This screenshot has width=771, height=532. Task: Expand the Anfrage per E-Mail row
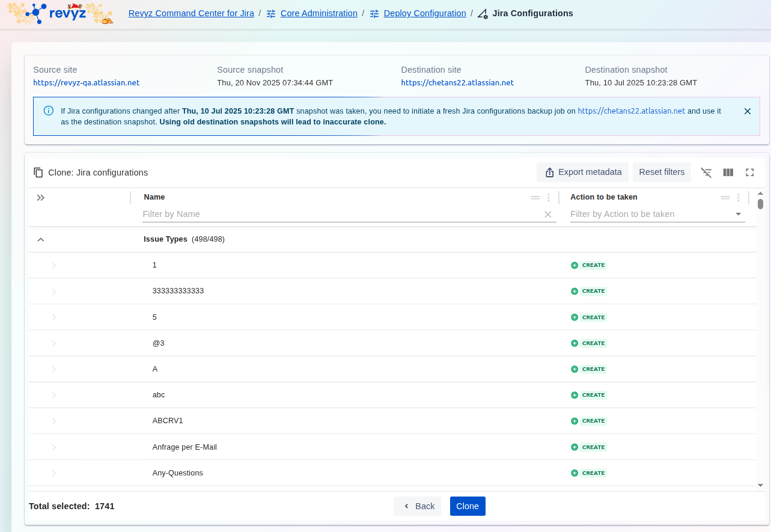click(x=54, y=447)
